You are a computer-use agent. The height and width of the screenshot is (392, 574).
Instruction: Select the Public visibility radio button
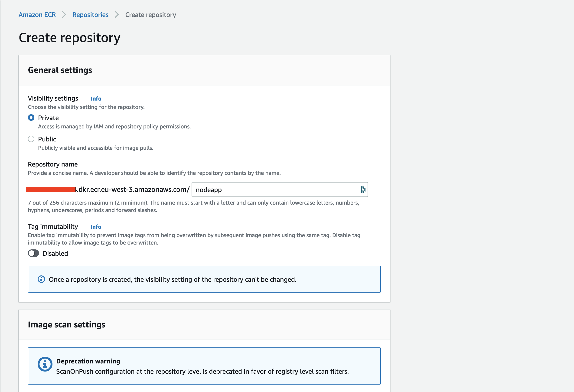(x=31, y=139)
